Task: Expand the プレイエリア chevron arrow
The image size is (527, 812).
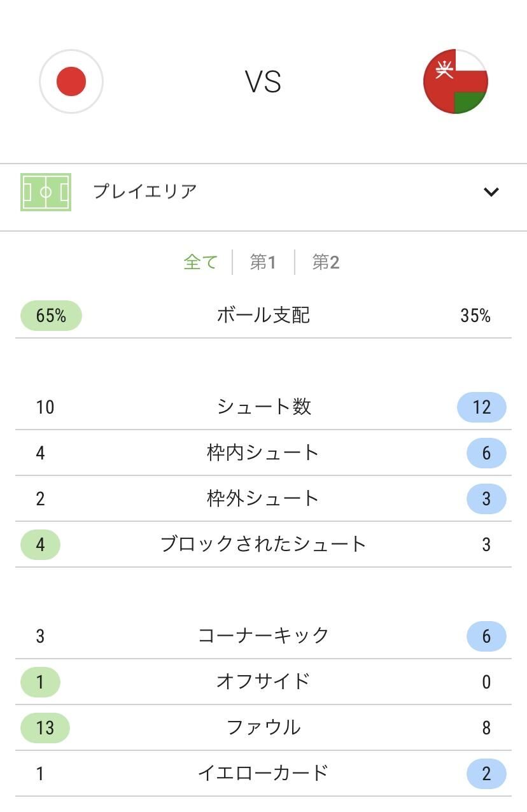Action: point(491,192)
